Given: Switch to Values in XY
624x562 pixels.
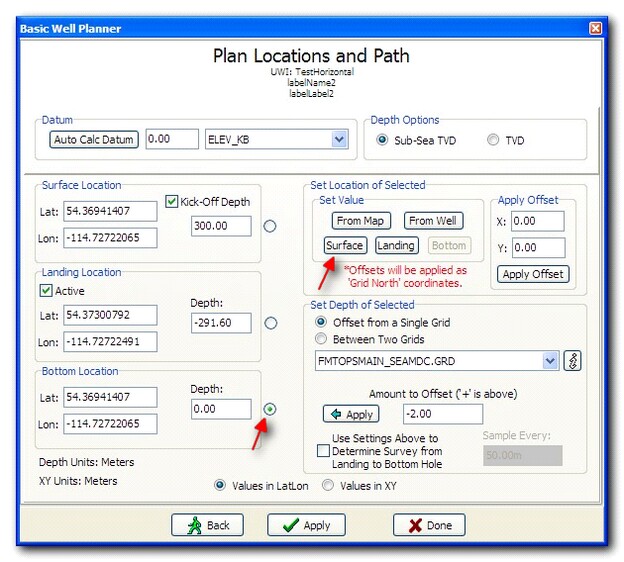Looking at the screenshot, I should point(327,485).
